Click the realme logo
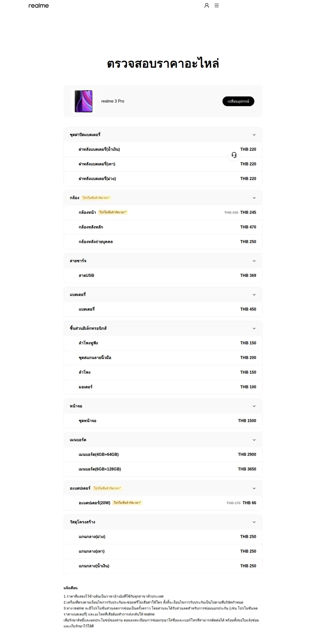 [x=38, y=6]
